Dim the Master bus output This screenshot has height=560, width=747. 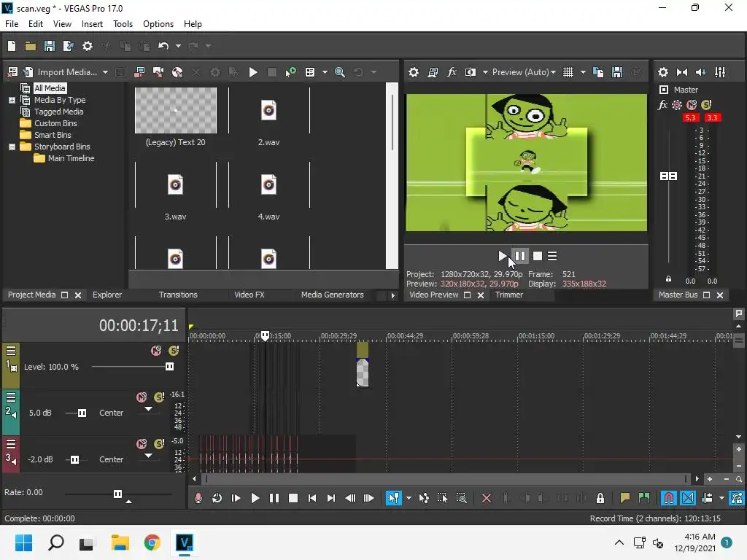(x=701, y=72)
